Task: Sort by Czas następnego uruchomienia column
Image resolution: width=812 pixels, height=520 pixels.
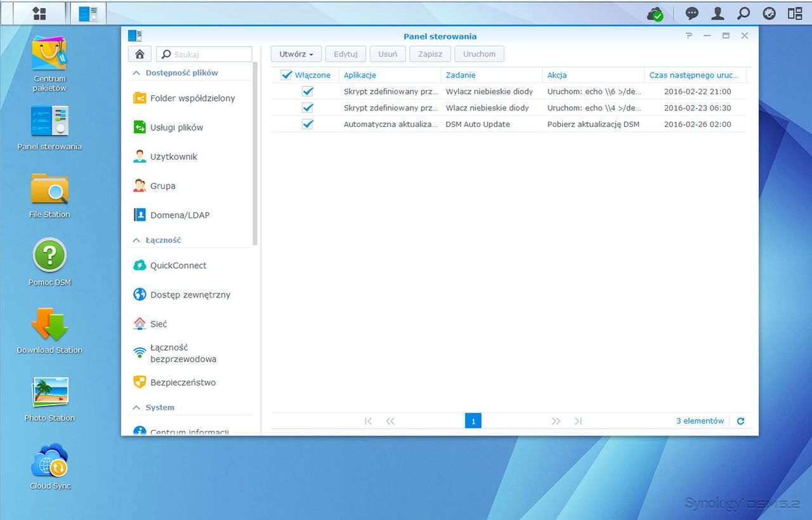Action: [x=695, y=75]
